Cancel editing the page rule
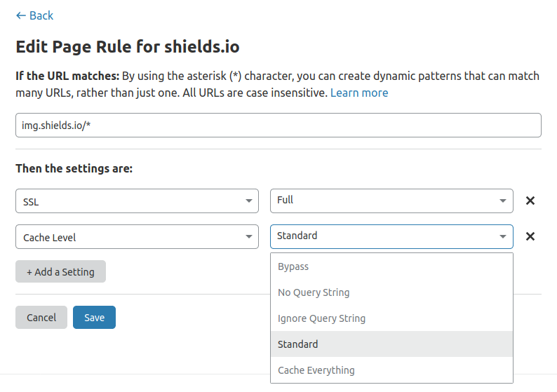557x392 pixels. click(x=41, y=318)
